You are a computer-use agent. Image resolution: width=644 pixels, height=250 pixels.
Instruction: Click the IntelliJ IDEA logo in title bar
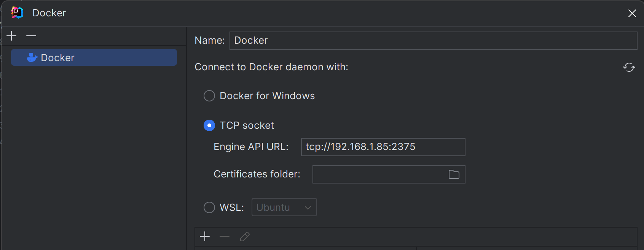pyautogui.click(x=17, y=13)
